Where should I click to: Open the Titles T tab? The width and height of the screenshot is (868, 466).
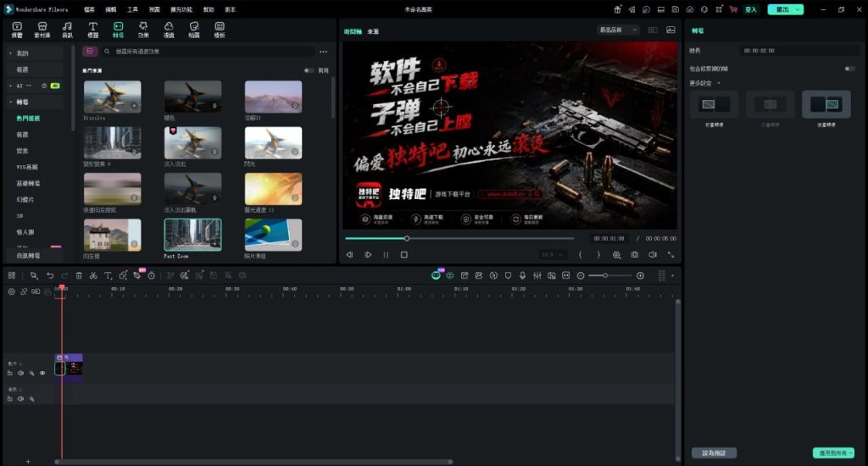(x=93, y=30)
